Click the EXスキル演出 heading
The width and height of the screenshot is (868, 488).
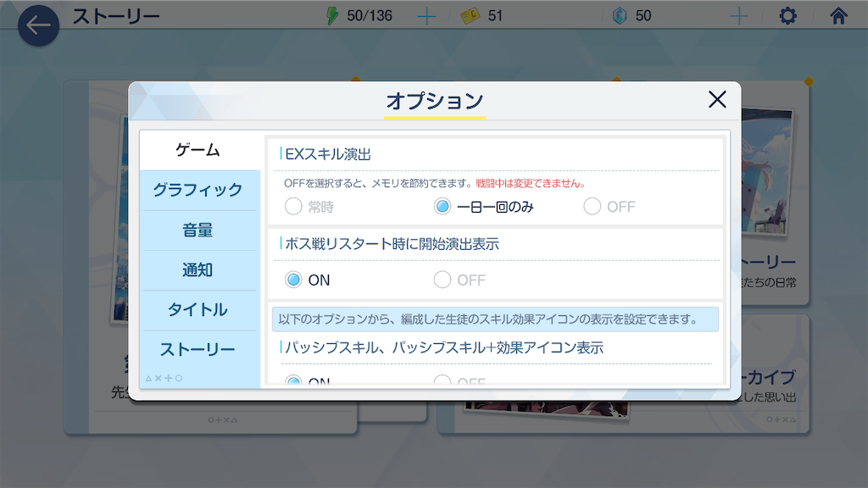[328, 154]
